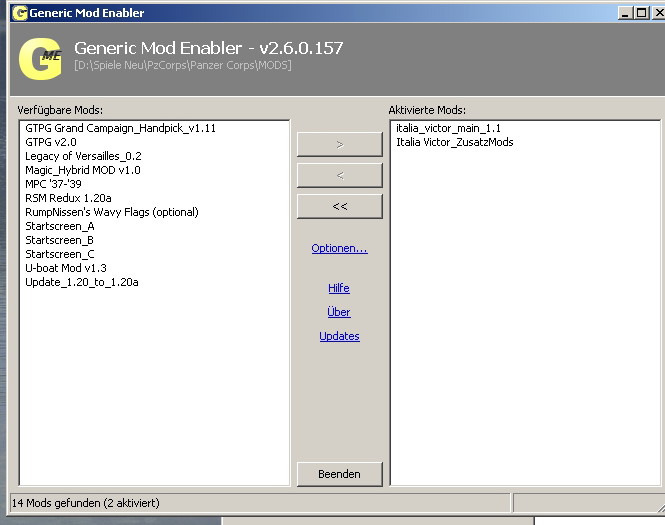Select MPC '37-'39 mod
This screenshot has width=665, height=525.
[53, 184]
